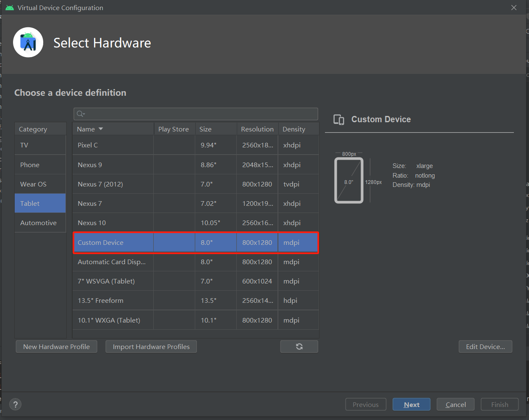Select the Nexus 7 (2012) device row

(x=196, y=184)
